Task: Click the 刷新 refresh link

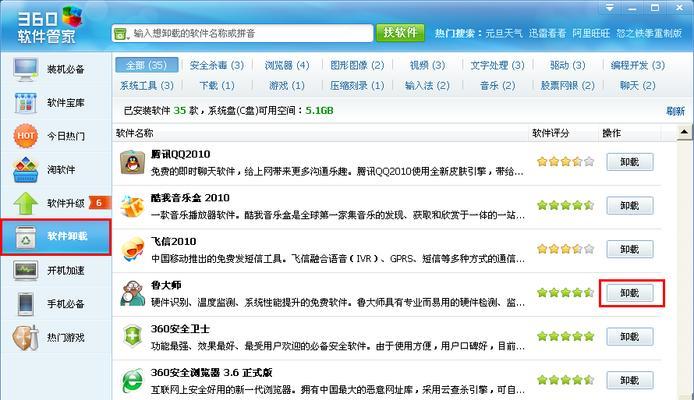Action: click(x=675, y=111)
